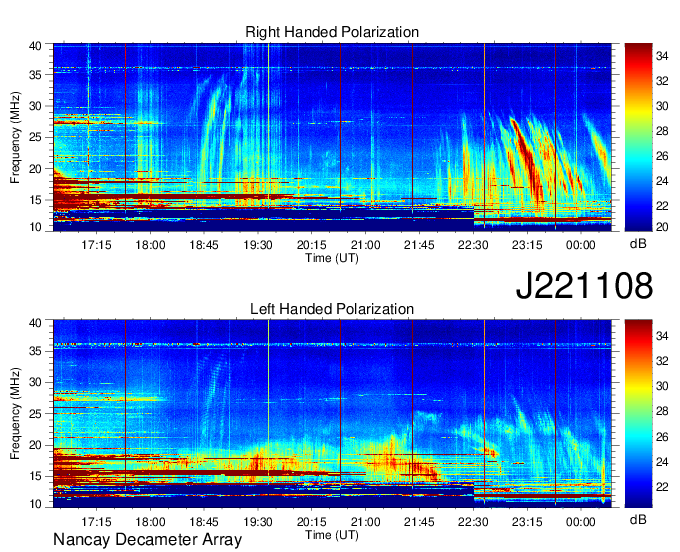Click the 19:30 tick on the upper time axis
This screenshot has width=680, height=552.
[258, 245]
